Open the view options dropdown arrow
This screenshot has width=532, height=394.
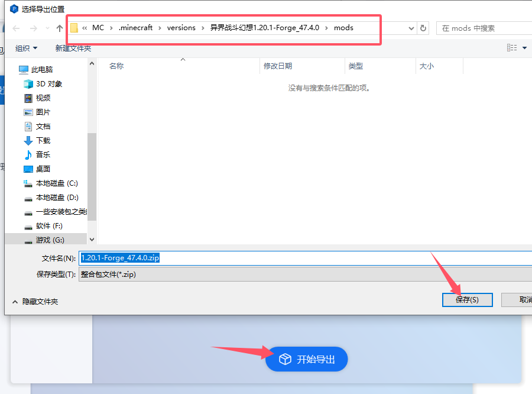pyautogui.click(x=524, y=48)
